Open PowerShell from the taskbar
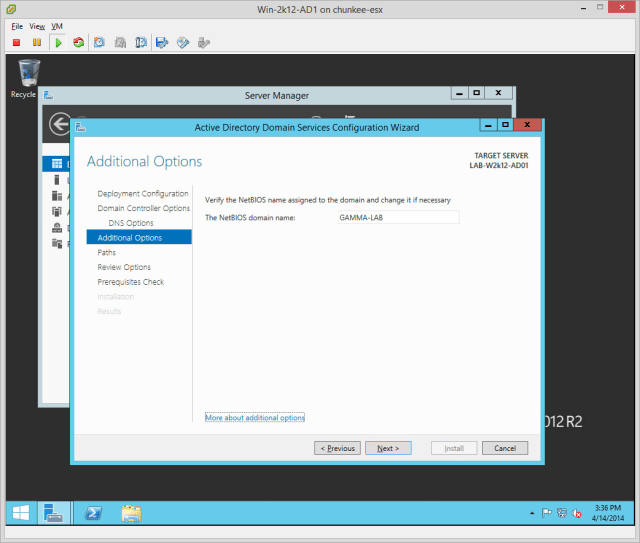Image resolution: width=640 pixels, height=543 pixels. point(93,513)
